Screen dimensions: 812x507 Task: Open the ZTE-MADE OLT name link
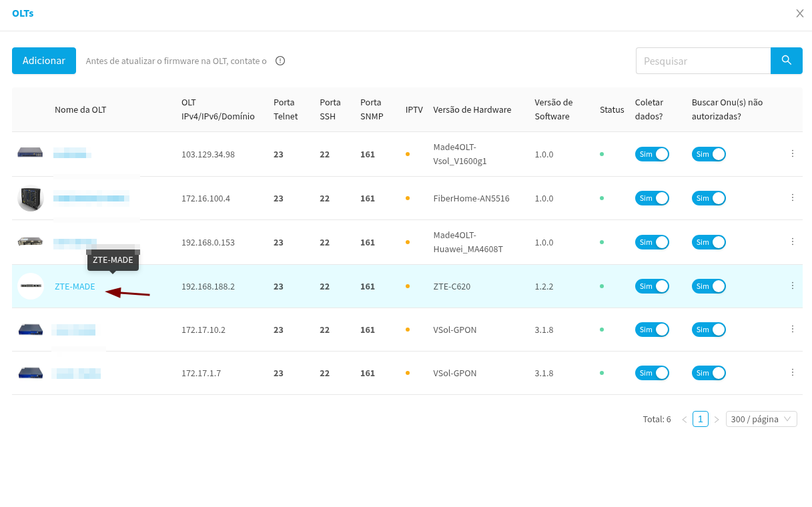(75, 287)
